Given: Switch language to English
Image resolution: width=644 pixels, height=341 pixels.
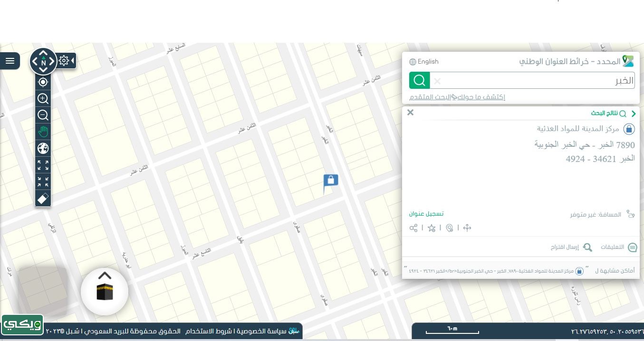Looking at the screenshot, I should [424, 62].
